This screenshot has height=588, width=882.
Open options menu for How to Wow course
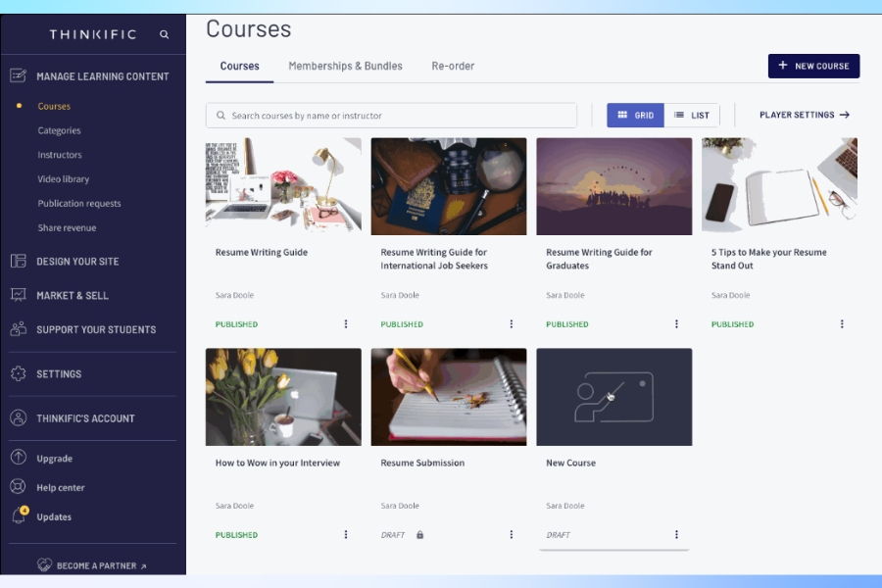click(x=346, y=534)
